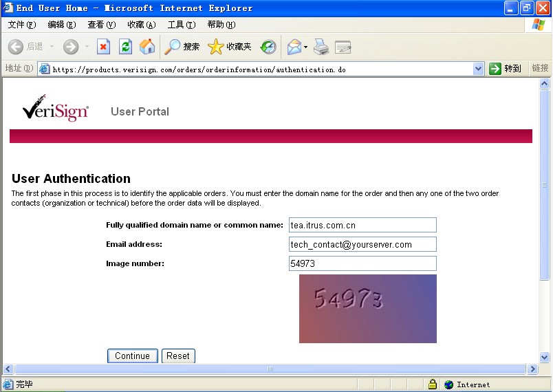Open the History clock icon
Image resolution: width=553 pixels, height=392 pixels.
pos(268,47)
